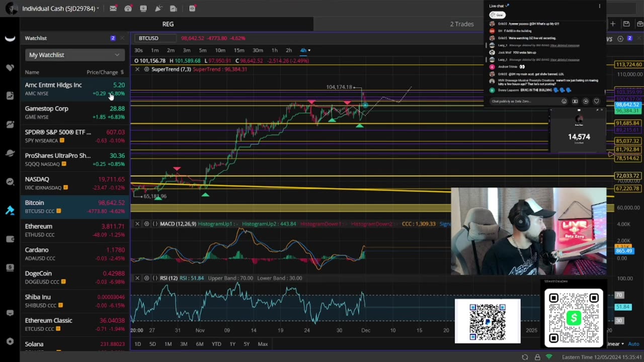This screenshot has height=362, width=644.
Task: Open RSI script braces icon
Action: pos(155,278)
